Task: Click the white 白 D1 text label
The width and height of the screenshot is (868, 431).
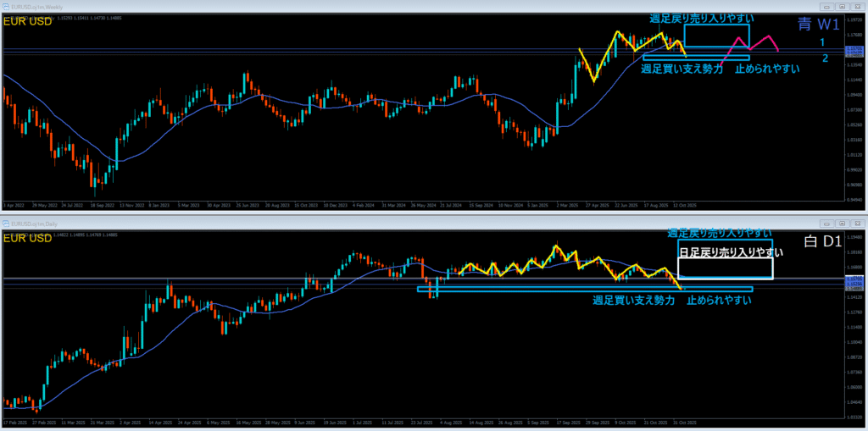Action: tap(821, 242)
